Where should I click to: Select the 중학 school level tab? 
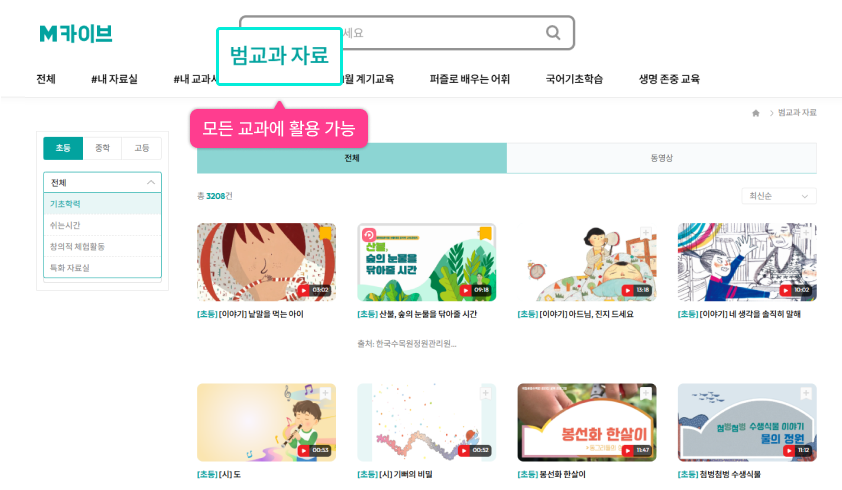coord(102,148)
